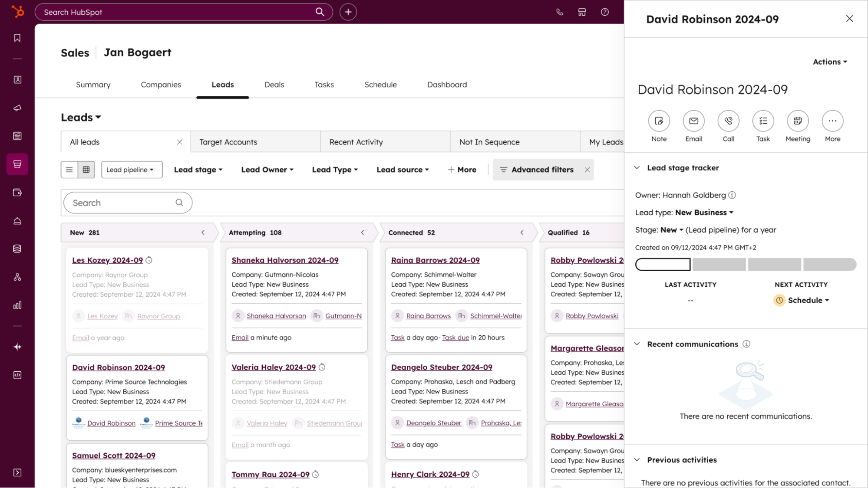Click first segment of lead stage progress bar
868x488 pixels.
pos(663,265)
